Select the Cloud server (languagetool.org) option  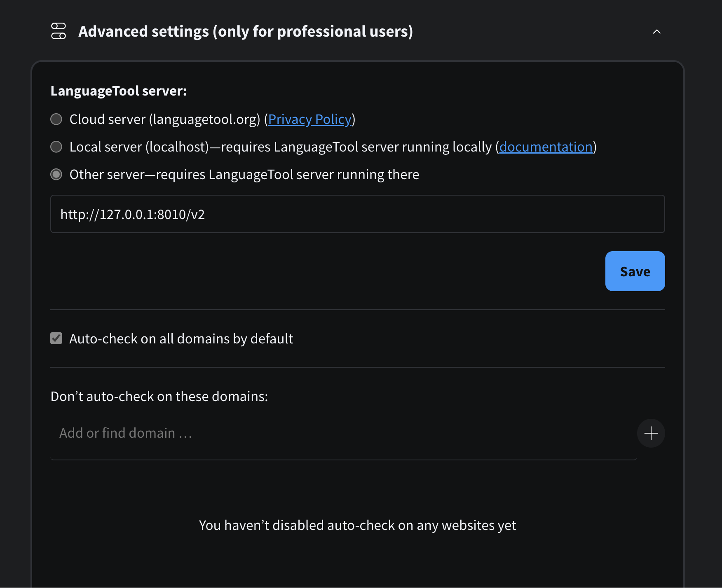56,119
